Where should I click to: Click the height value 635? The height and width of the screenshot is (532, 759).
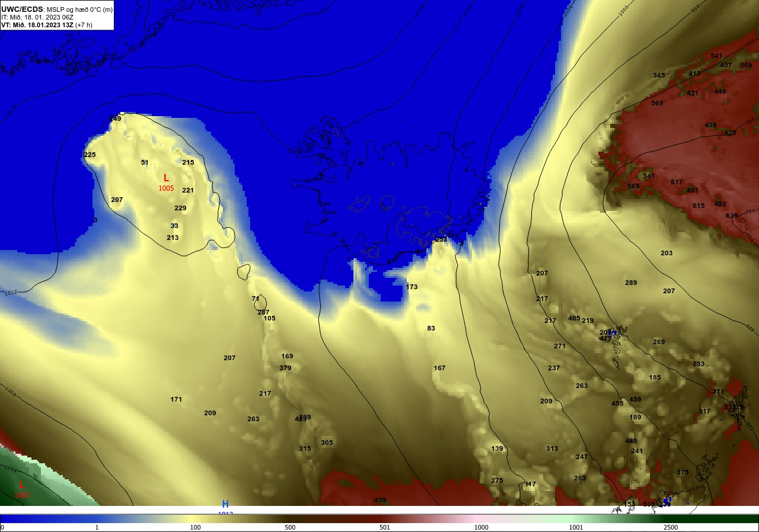coord(732,216)
